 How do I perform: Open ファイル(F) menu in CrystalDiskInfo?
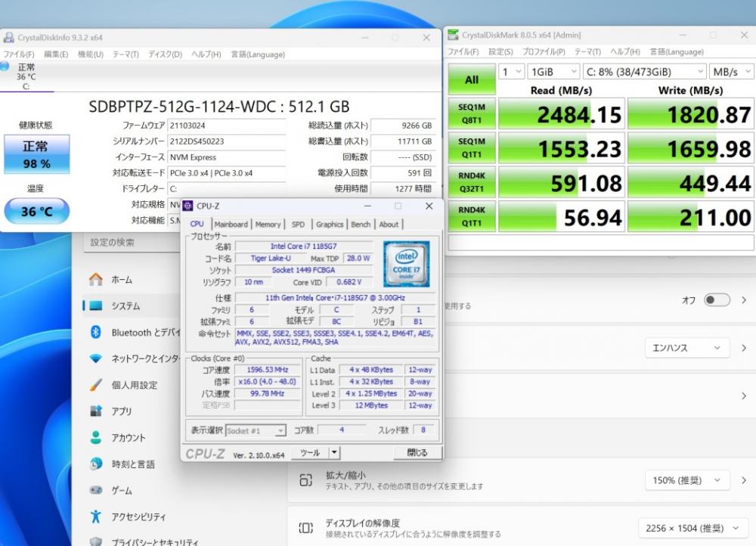tap(19, 54)
